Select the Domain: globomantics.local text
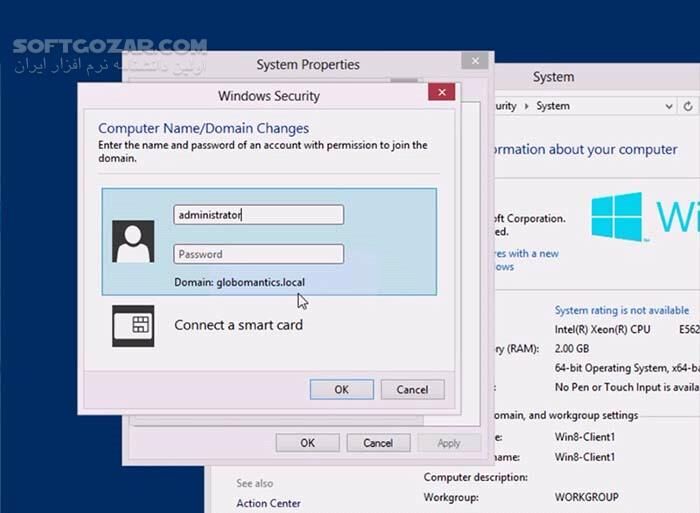 click(239, 282)
